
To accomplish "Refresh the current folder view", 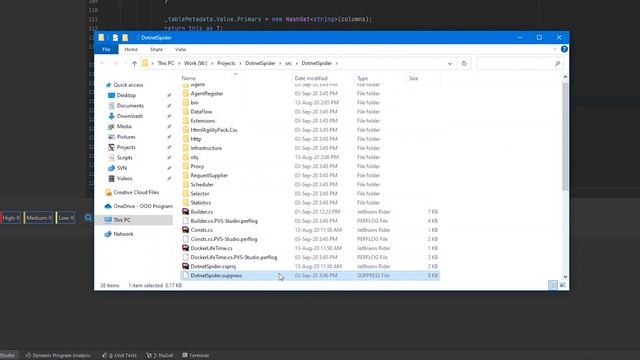I will point(464,63).
